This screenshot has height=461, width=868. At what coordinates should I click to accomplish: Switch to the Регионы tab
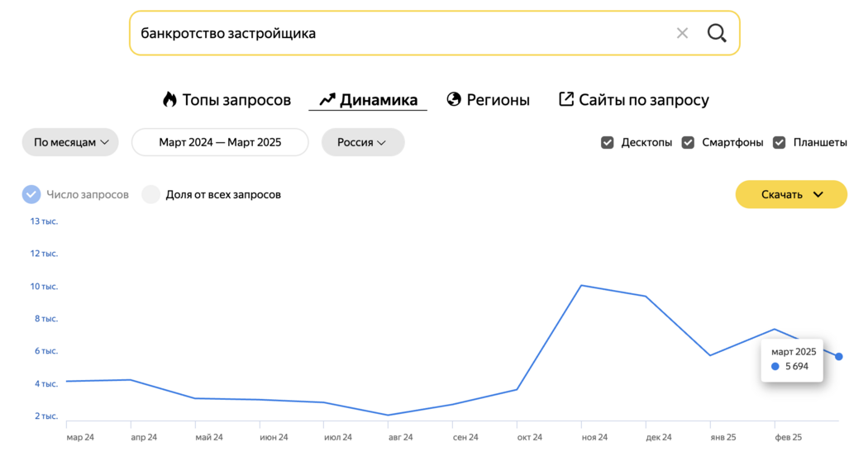(x=489, y=100)
